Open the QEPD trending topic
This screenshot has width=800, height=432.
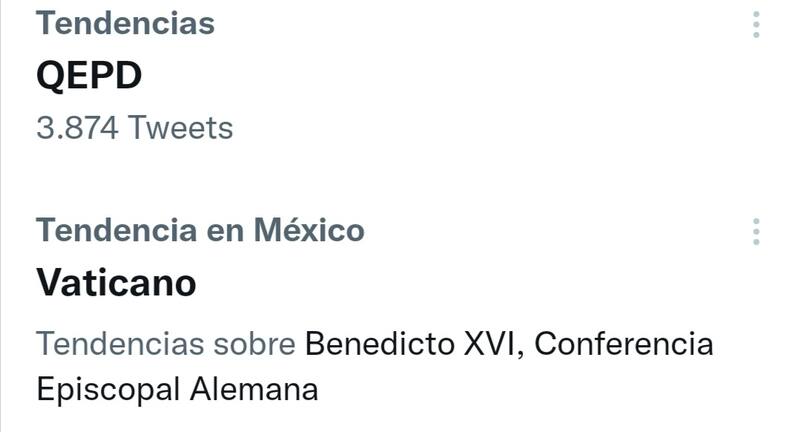(90, 75)
